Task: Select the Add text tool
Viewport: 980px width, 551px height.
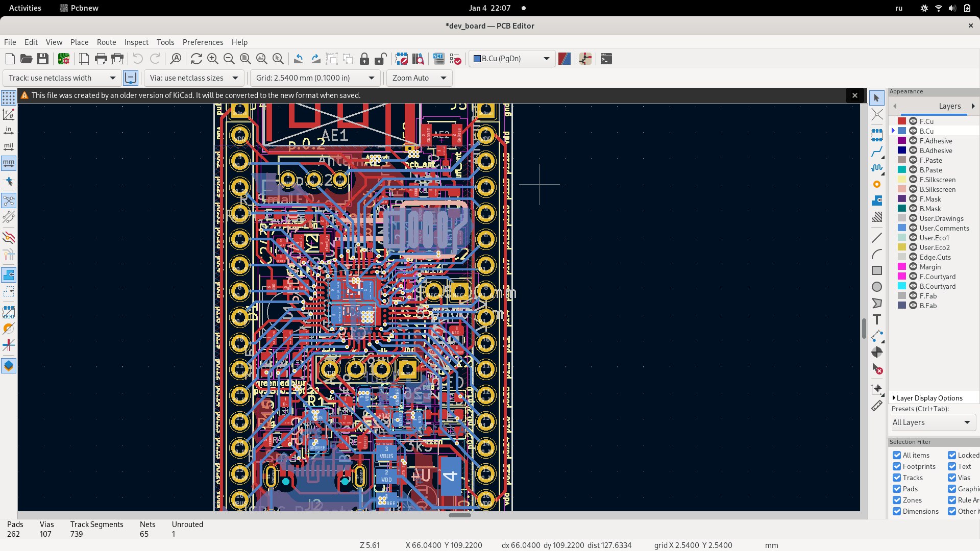Action: [877, 319]
